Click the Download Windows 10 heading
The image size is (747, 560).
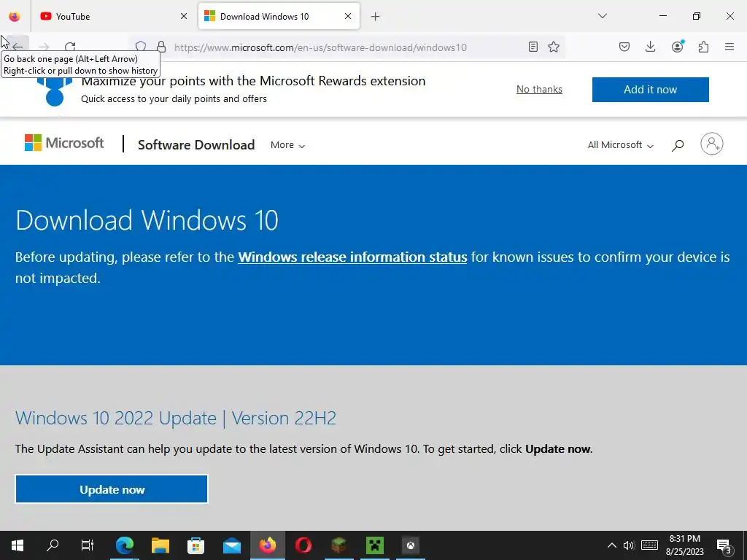[147, 220]
